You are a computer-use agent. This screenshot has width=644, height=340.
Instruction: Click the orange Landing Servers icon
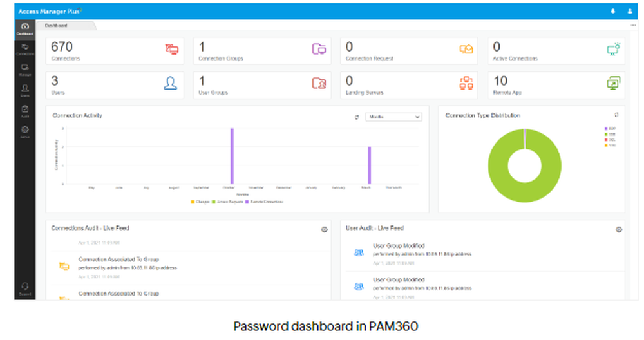tap(466, 83)
